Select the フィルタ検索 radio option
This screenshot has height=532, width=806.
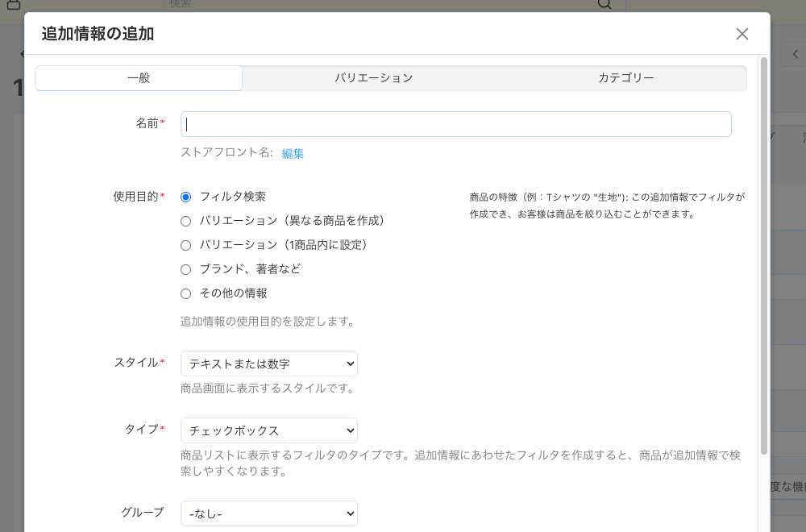tap(186, 197)
